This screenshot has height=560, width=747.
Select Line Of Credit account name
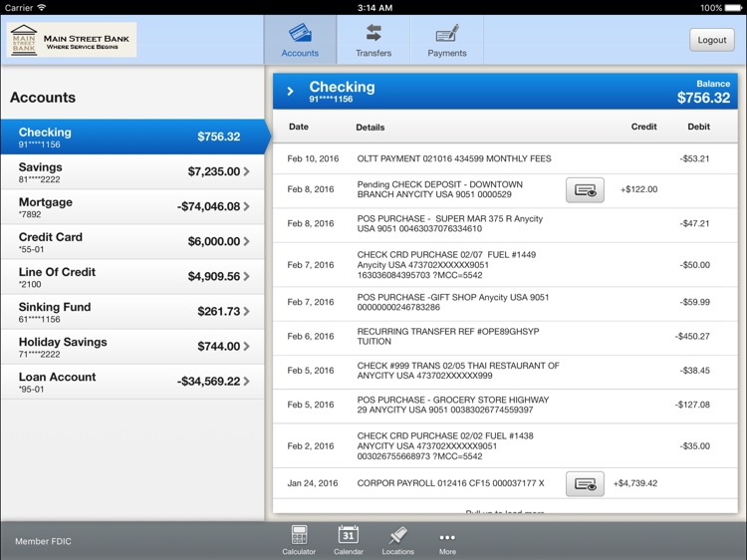[x=57, y=272]
